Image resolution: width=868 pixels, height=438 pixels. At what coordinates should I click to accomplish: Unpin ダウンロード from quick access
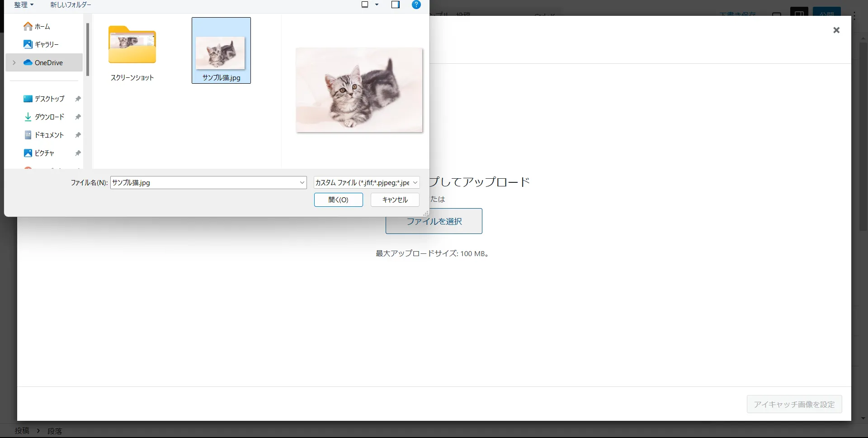pyautogui.click(x=77, y=117)
